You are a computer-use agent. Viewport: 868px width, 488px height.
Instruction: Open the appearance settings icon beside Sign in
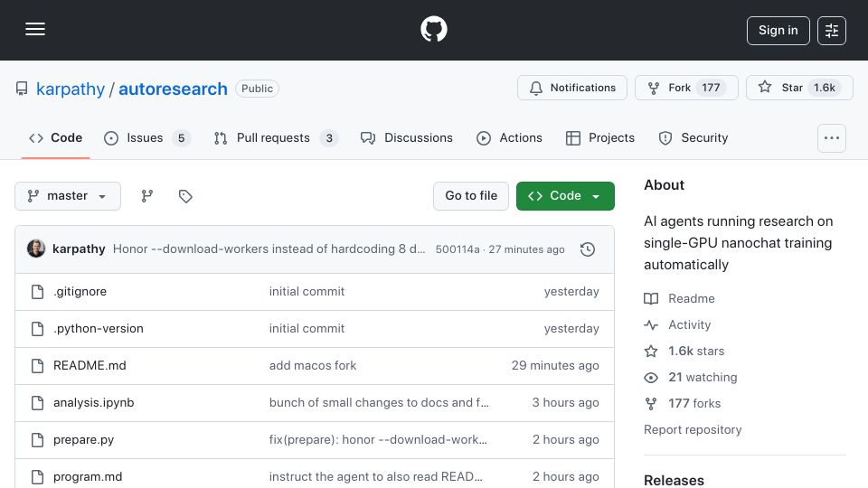[x=832, y=31]
